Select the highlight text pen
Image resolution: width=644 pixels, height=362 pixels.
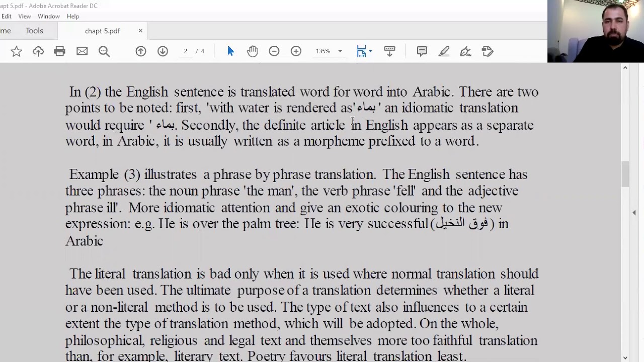444,51
